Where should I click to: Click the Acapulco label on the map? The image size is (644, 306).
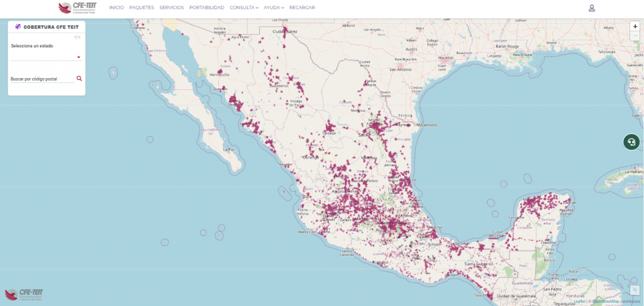(380, 262)
